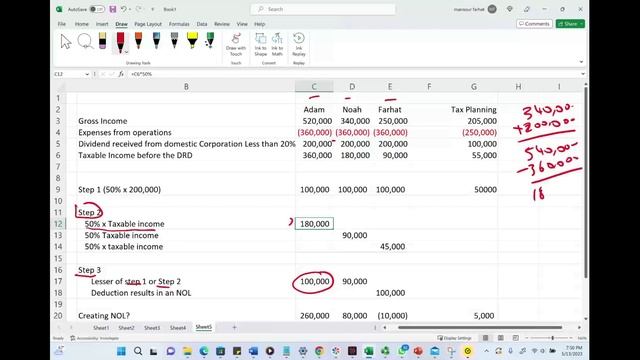Viewport: 640px width, 360px height.
Task: Click Tax Planning value 205,000
Action: 473,121
